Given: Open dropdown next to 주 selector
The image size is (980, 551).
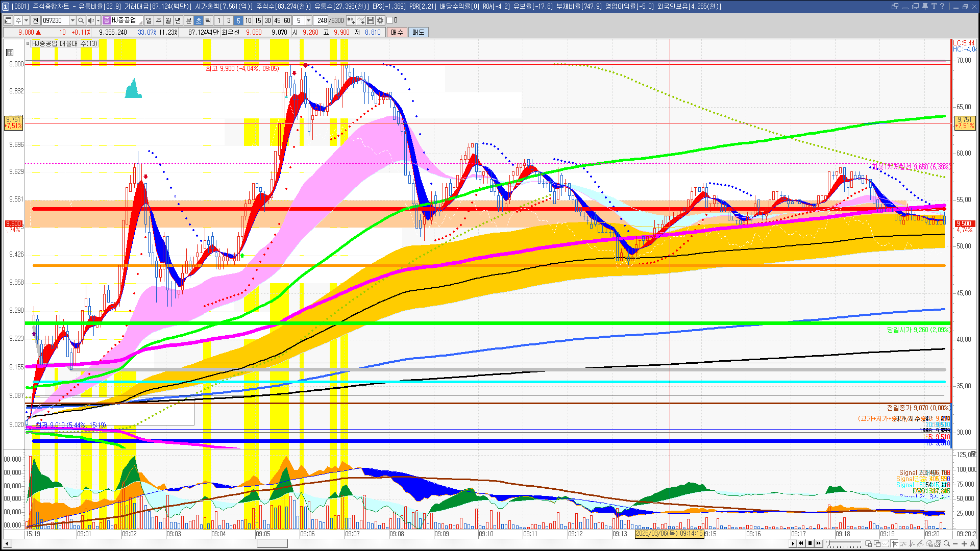Looking at the screenshot, I should click(26, 20).
